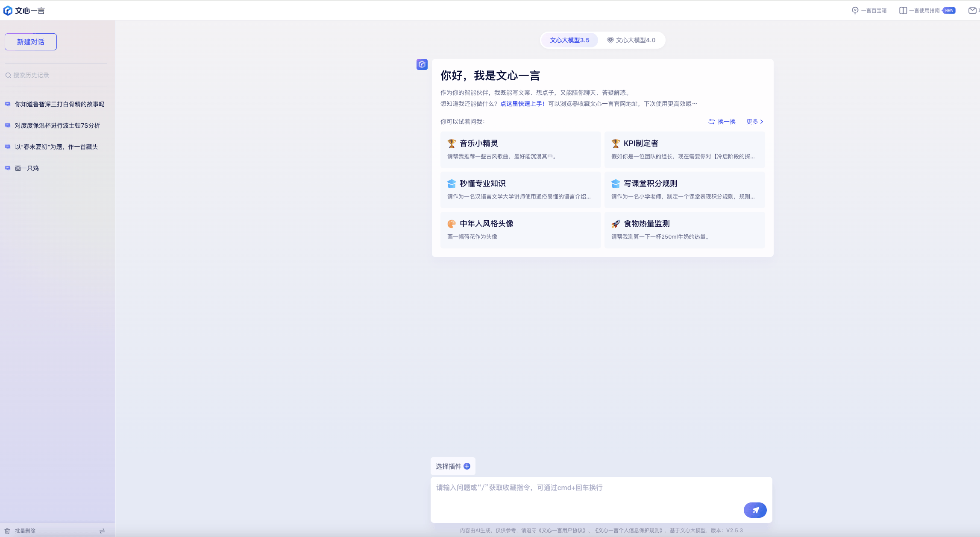The height and width of the screenshot is (537, 980).
Task: Click the plus icon in 选择插件
Action: [x=467, y=466]
